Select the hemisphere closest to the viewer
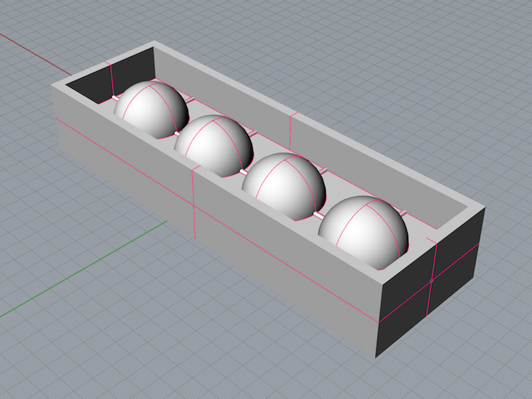This screenshot has height=399, width=532. (x=363, y=232)
